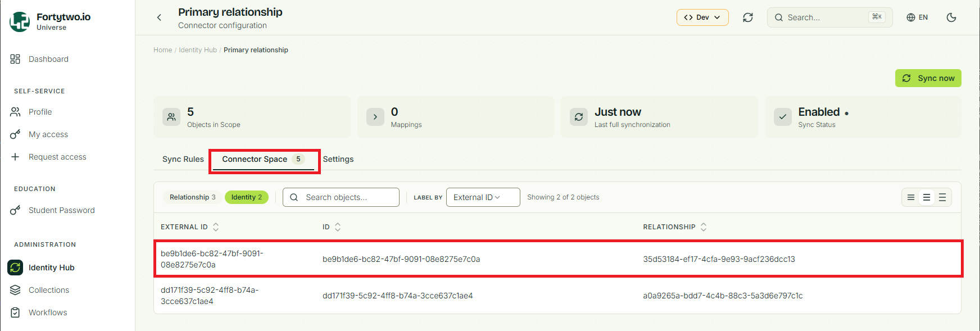Click the My access key icon
Screen dimensions: 980x331
click(x=15, y=134)
